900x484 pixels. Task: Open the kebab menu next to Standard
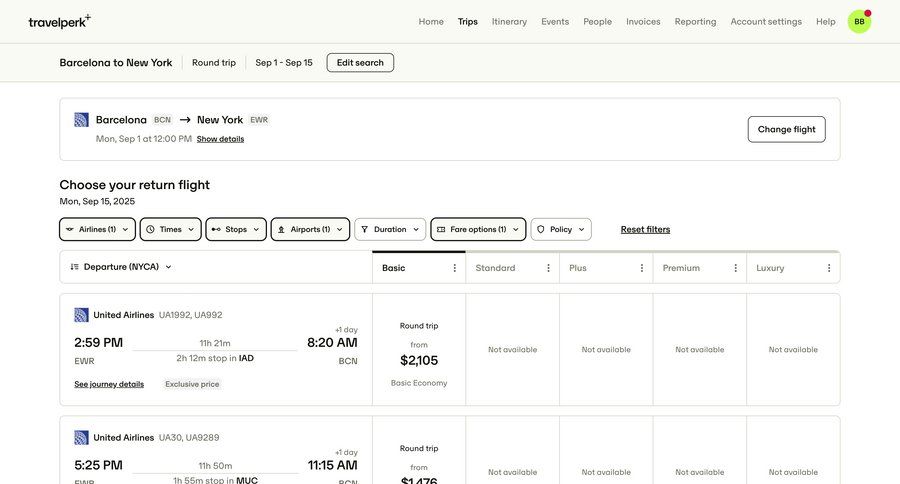point(548,268)
